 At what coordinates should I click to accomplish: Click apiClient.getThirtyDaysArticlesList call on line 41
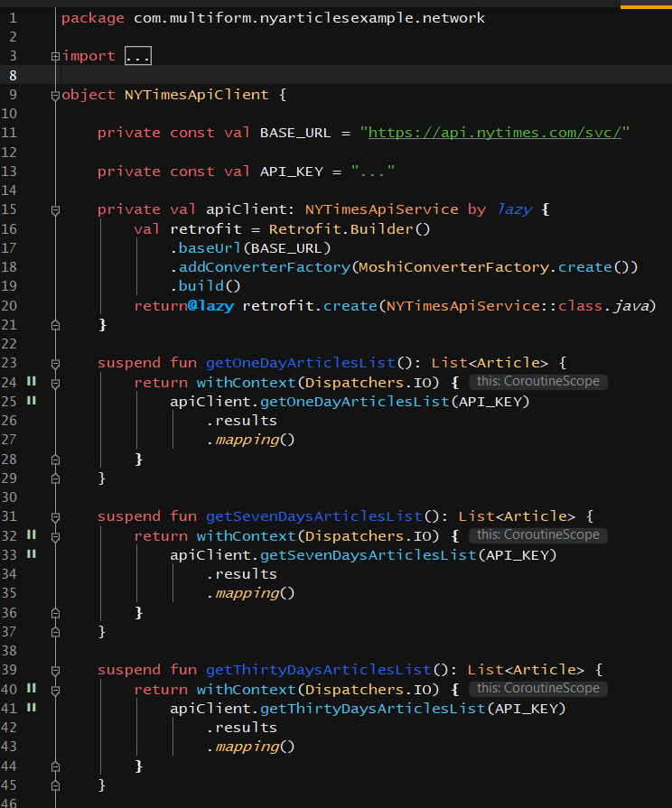328,709
